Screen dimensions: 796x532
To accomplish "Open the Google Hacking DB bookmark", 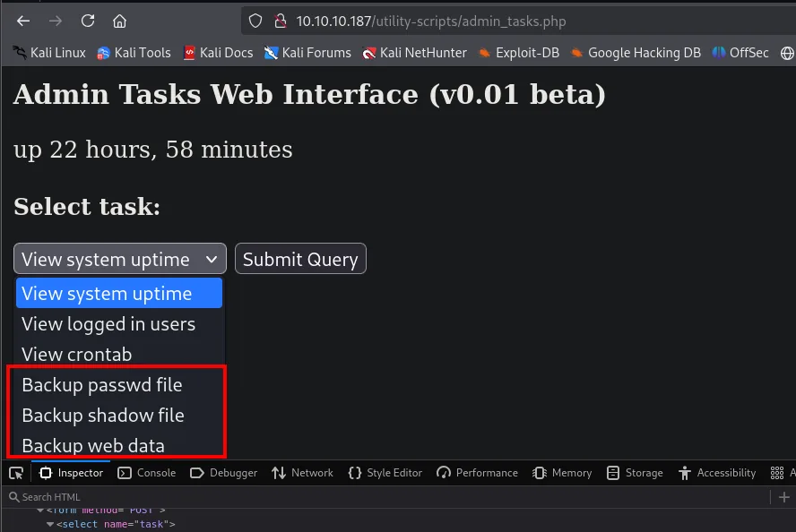I will [636, 53].
